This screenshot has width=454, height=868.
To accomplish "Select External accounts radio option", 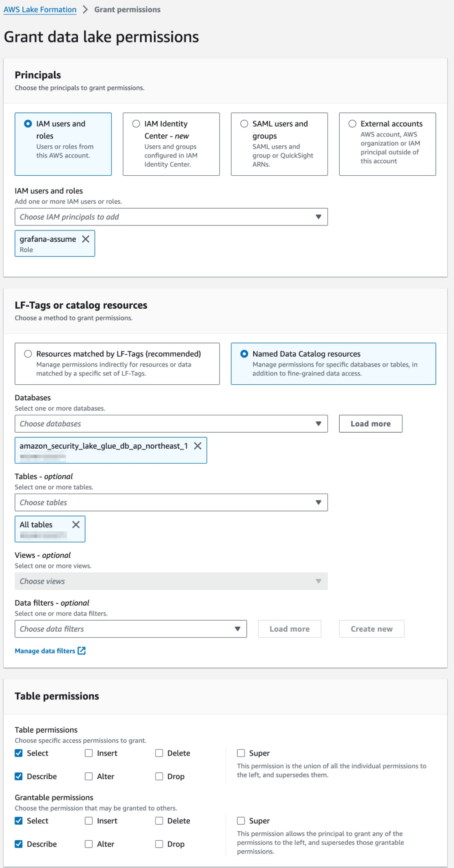I will point(352,124).
